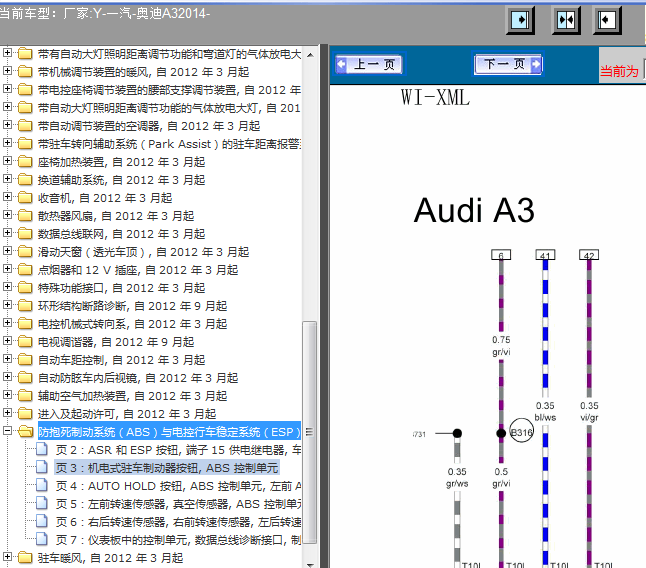Click page icon for 页 4 AUTO HOLD 按钮

click(42, 486)
